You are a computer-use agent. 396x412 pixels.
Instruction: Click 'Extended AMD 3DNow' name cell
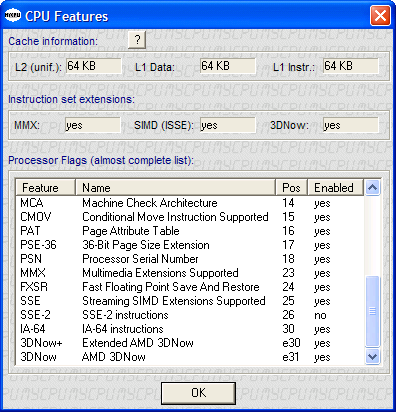(138, 343)
